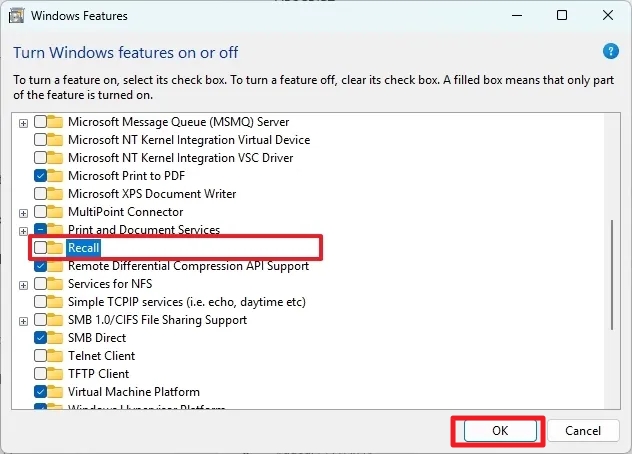632x454 pixels.
Task: Click the Windows Features title bar icon
Action: tap(18, 16)
